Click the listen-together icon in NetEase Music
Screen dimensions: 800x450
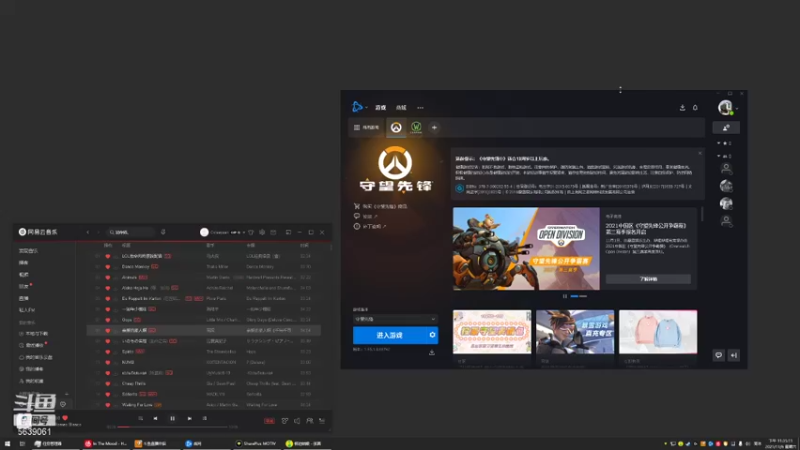click(x=310, y=421)
